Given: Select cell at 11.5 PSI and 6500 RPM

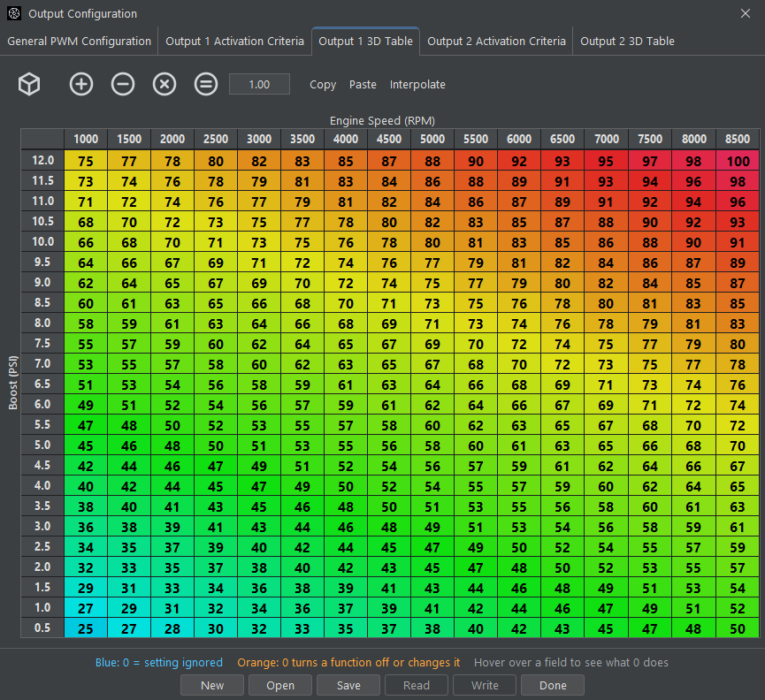Looking at the screenshot, I should click(x=562, y=181).
